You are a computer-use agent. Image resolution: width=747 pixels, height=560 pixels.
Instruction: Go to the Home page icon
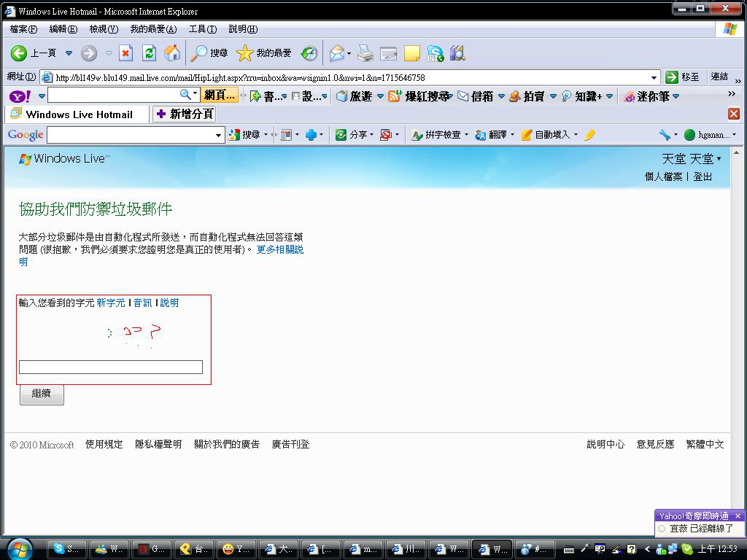172,53
